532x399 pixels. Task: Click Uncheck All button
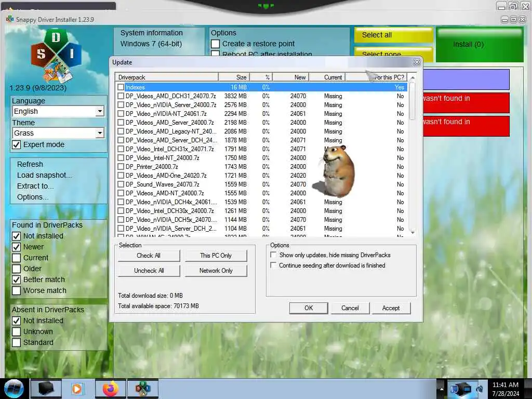(149, 270)
